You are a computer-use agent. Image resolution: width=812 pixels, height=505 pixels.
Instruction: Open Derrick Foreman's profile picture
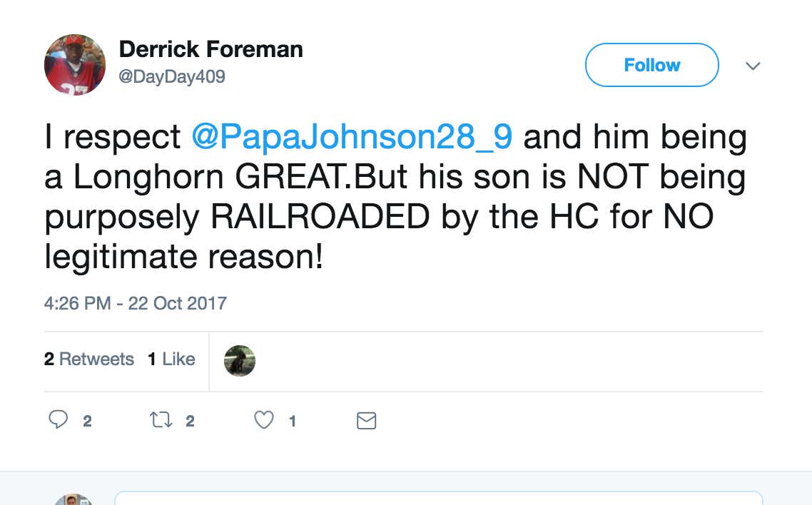click(x=75, y=65)
